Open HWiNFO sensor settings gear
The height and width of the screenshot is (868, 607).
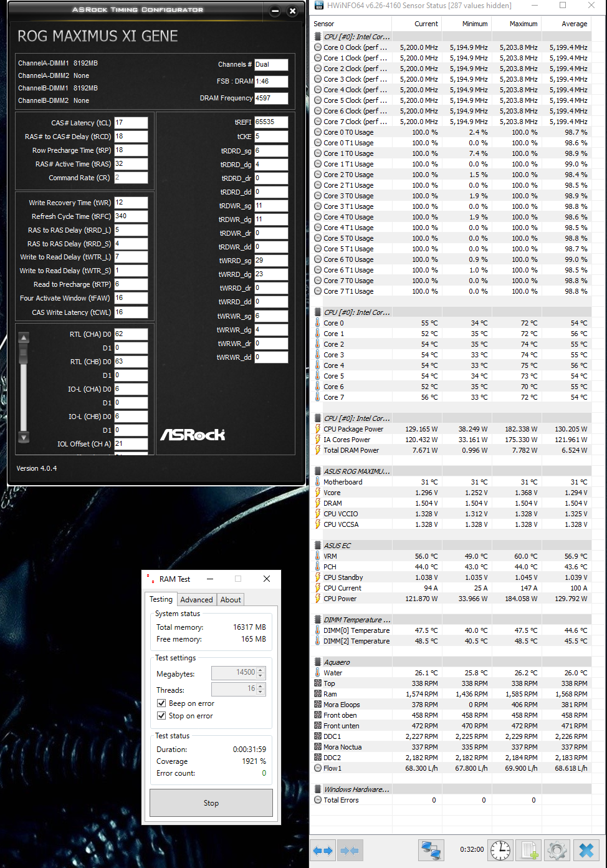(557, 851)
